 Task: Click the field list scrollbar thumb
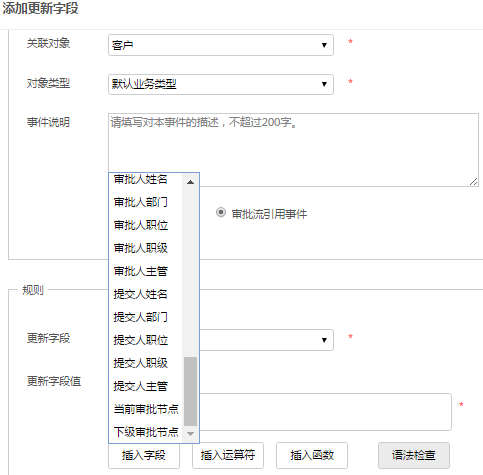[190, 391]
